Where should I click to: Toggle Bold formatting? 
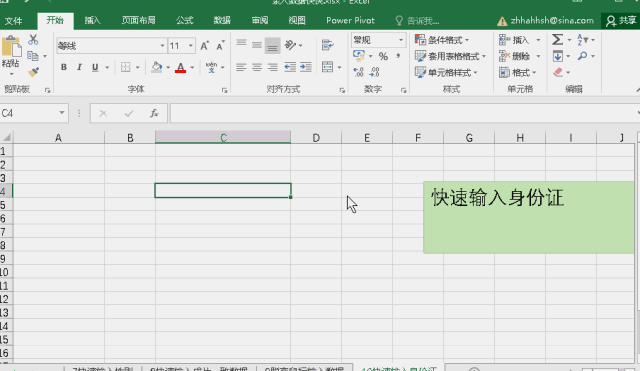(x=64, y=67)
